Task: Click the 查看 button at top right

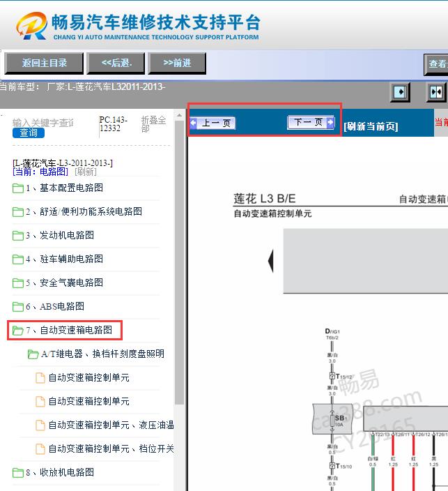Action: (x=437, y=64)
